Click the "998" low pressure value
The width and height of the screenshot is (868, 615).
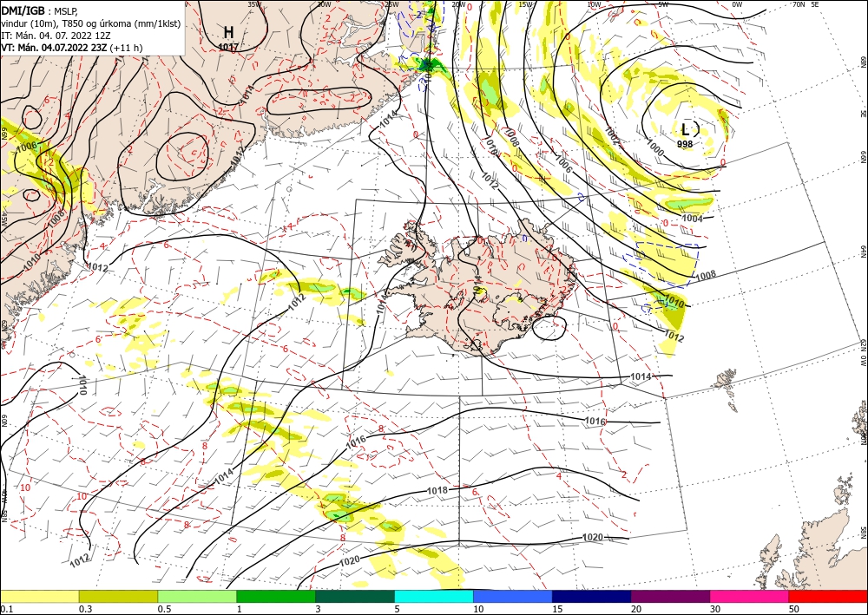[685, 144]
